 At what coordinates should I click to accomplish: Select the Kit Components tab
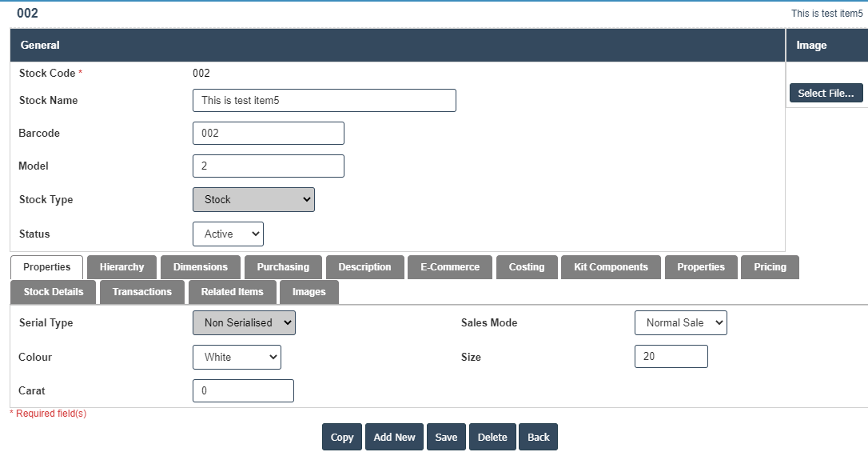[x=611, y=267]
